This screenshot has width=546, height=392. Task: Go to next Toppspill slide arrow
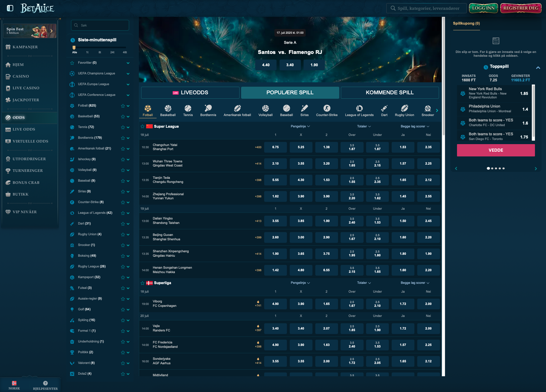point(536,169)
